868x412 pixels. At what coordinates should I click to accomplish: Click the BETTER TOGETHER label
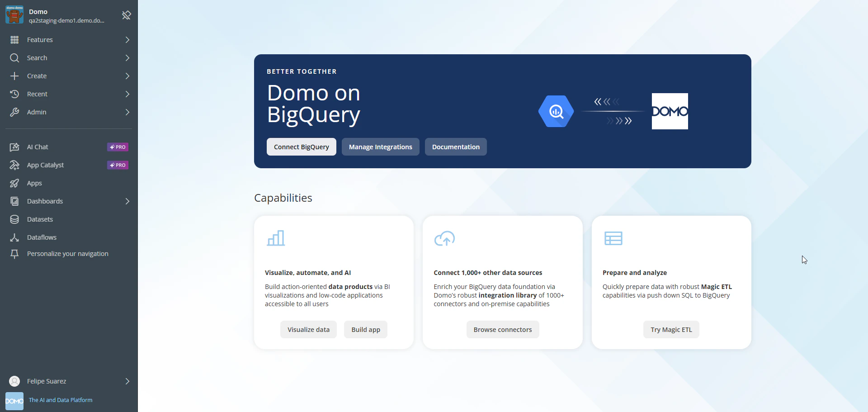(302, 71)
